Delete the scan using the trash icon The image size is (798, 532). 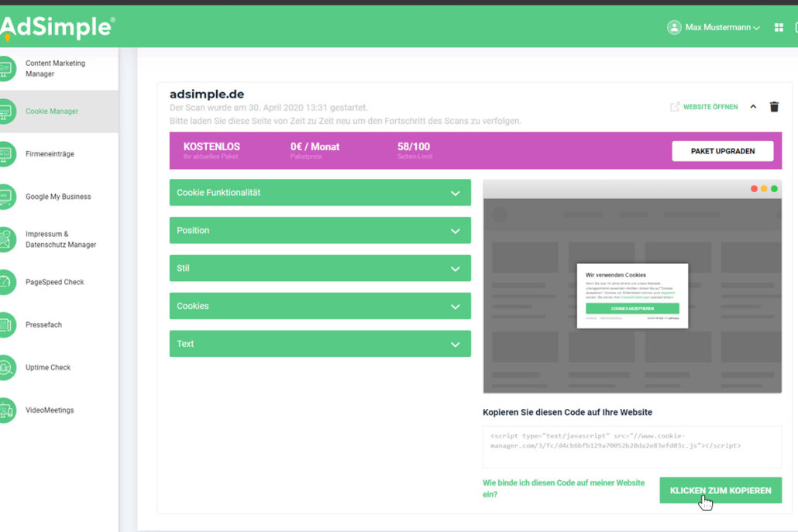pyautogui.click(x=774, y=107)
